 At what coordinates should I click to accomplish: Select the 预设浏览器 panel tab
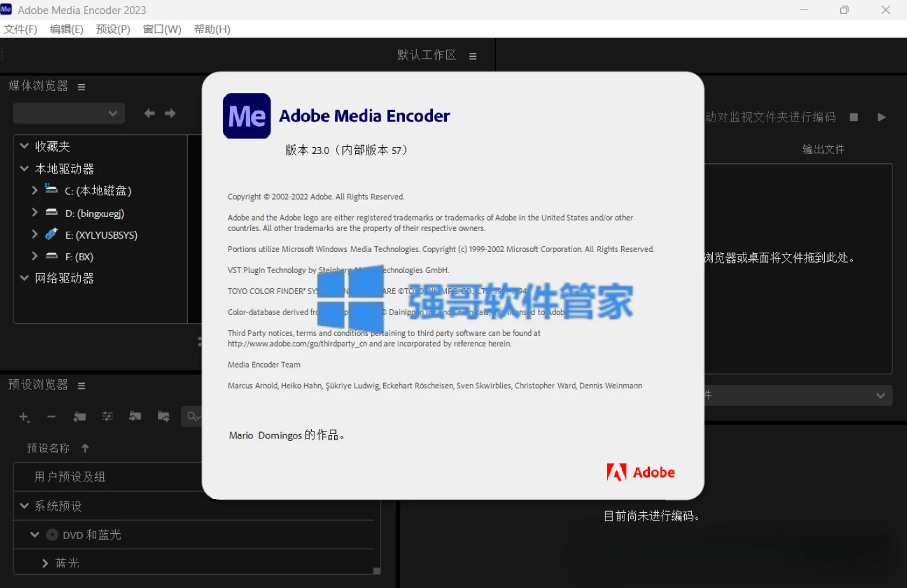(38, 384)
